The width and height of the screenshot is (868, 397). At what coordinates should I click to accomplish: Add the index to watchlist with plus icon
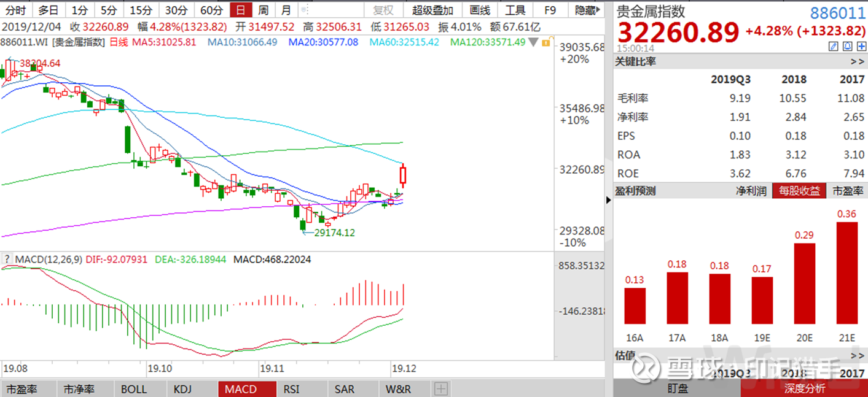coord(862,46)
